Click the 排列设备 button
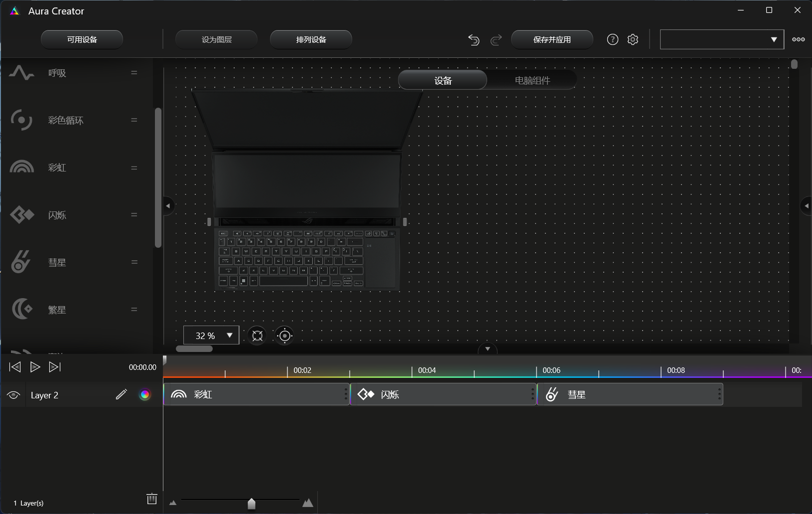 point(311,39)
